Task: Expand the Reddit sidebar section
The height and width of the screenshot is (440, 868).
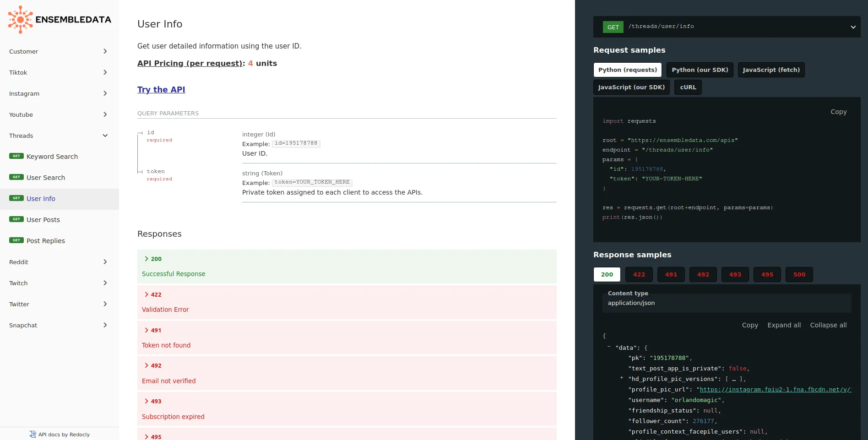Action: (60, 262)
